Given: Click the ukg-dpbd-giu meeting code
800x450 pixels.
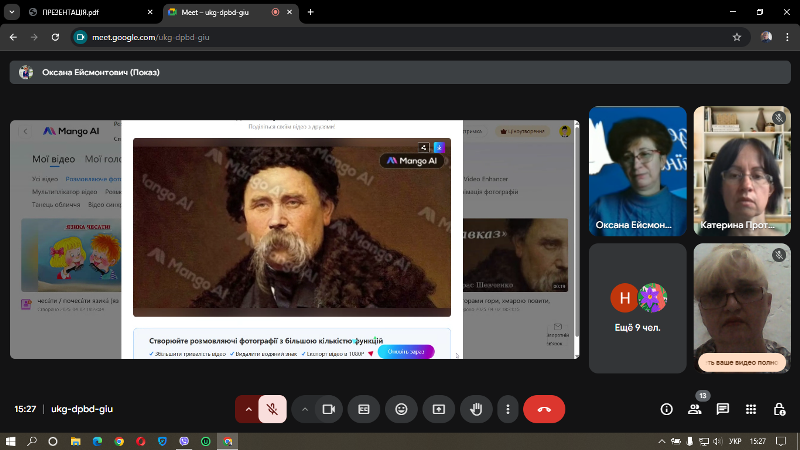Looking at the screenshot, I should [x=82, y=409].
